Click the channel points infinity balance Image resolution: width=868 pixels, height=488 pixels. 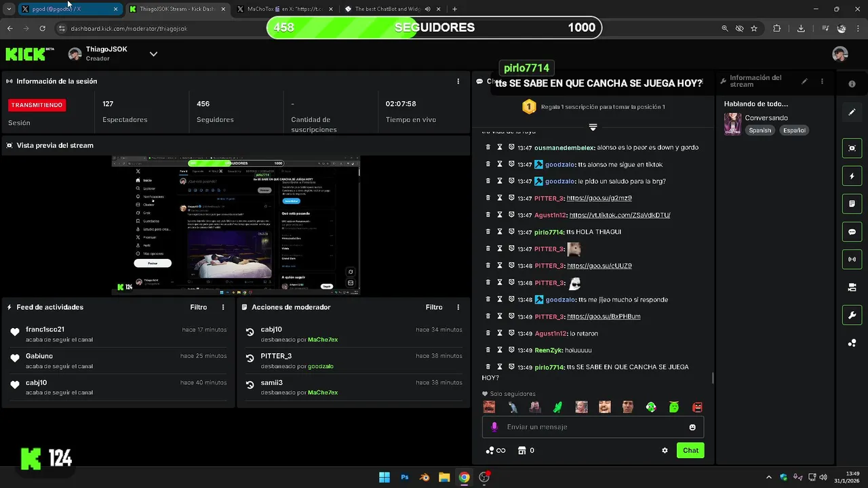496,450
